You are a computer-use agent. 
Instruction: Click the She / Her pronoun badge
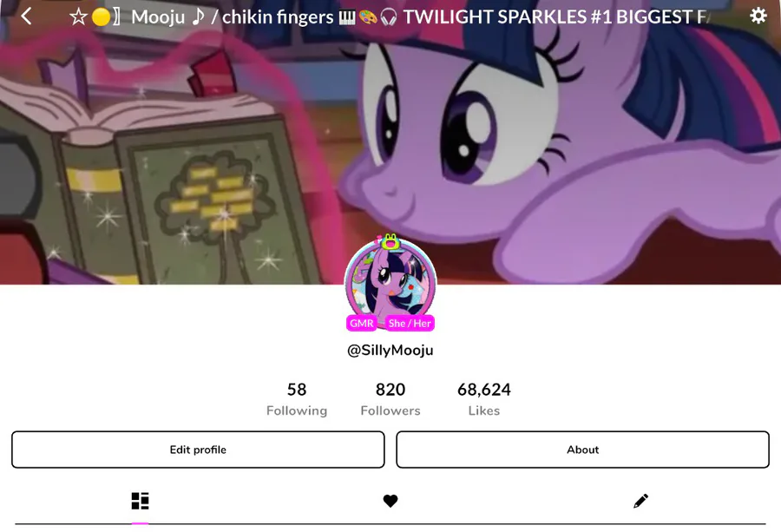[410, 324]
